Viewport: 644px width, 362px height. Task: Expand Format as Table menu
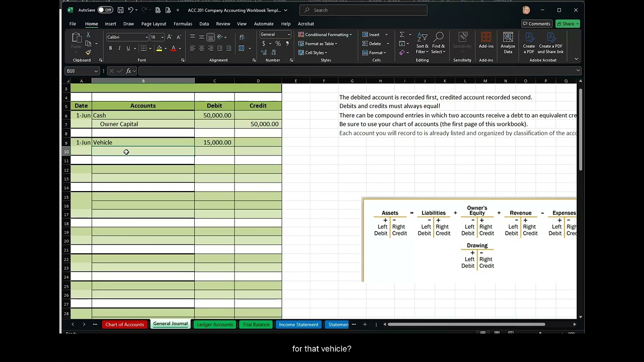[318, 44]
